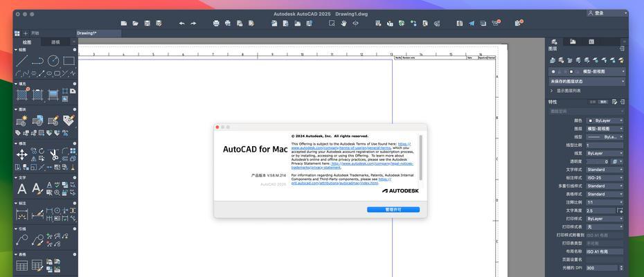Collapse the 图块 tool section
The height and width of the screenshot is (277, 644).
click(x=16, y=109)
